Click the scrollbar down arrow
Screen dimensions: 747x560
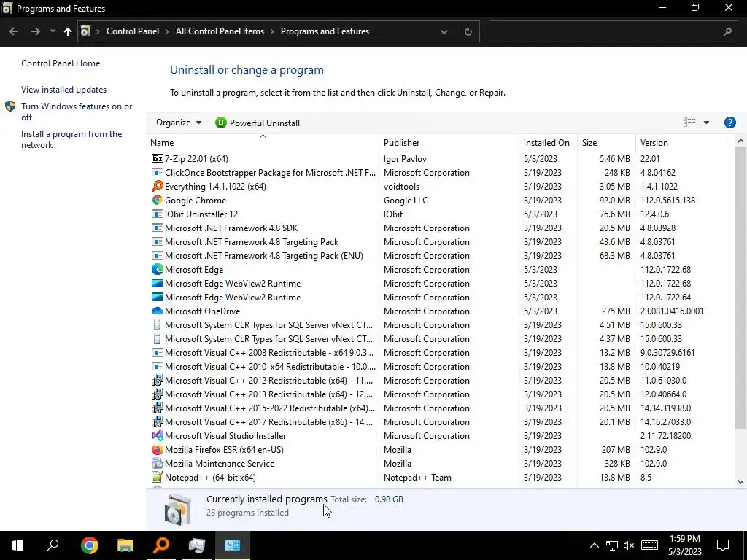click(740, 481)
